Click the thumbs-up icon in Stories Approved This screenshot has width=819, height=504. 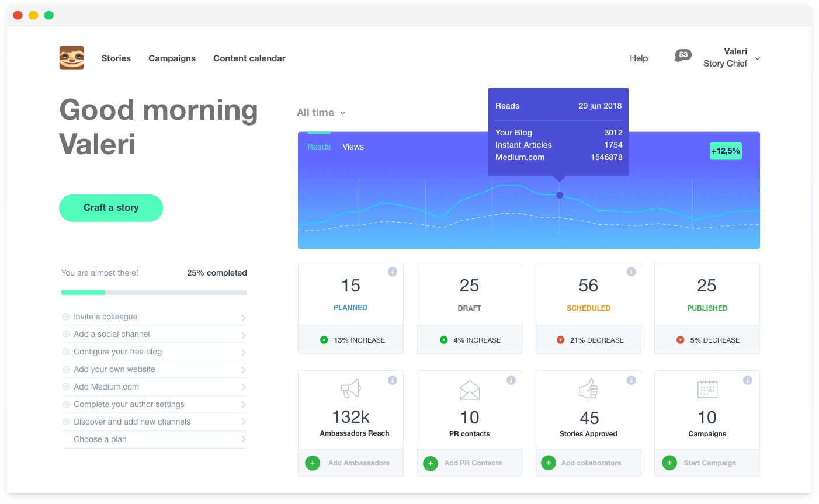pyautogui.click(x=588, y=389)
